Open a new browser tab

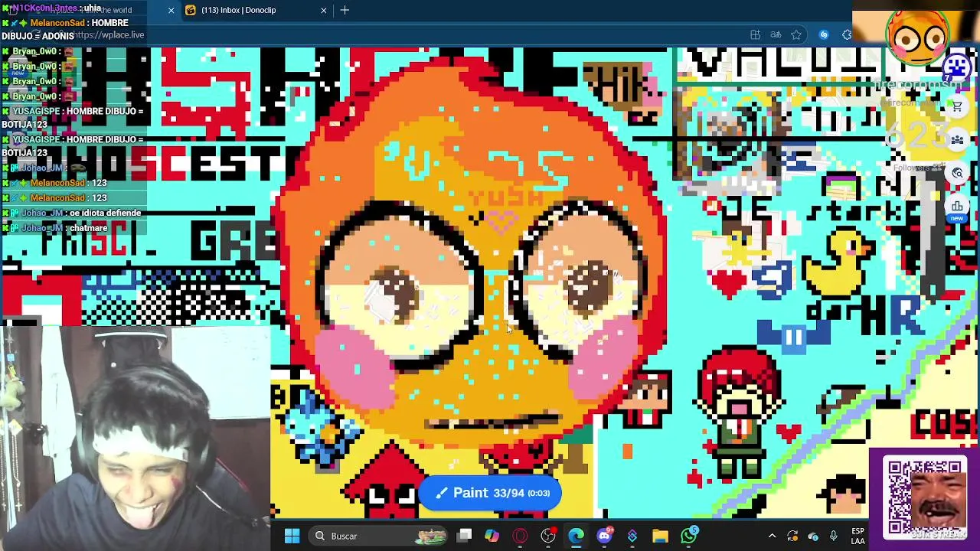coord(345,10)
